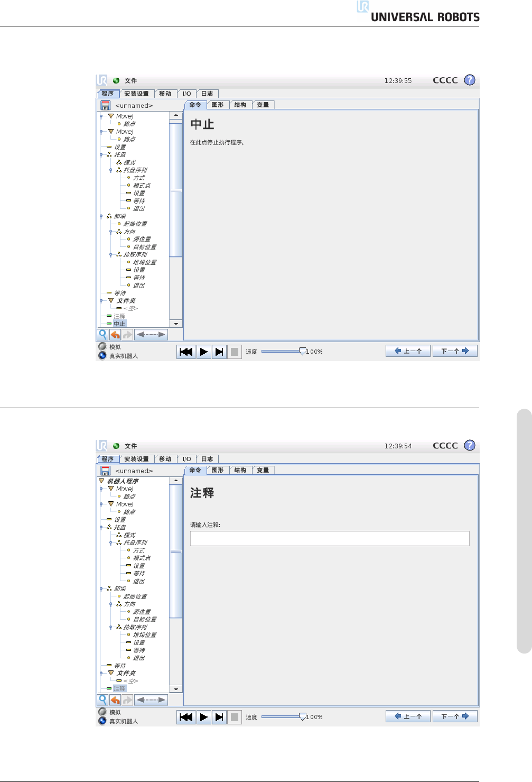Screen dimensions: 532x782
Task: Click stop button in lower screenshot
Action: [x=235, y=717]
